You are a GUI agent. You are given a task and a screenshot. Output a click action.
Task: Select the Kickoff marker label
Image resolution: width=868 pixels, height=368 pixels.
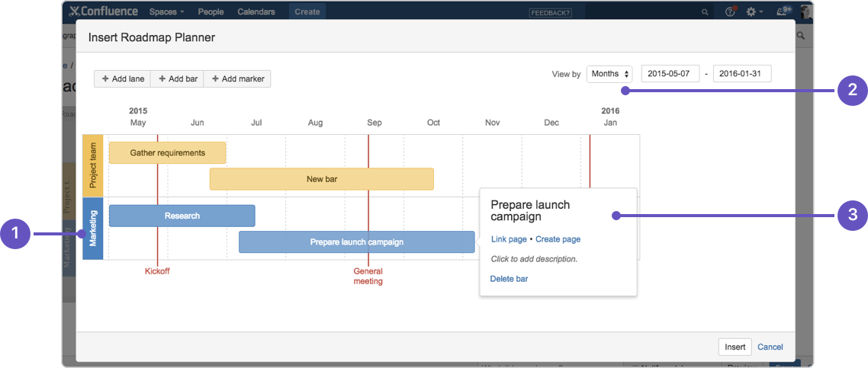point(157,271)
